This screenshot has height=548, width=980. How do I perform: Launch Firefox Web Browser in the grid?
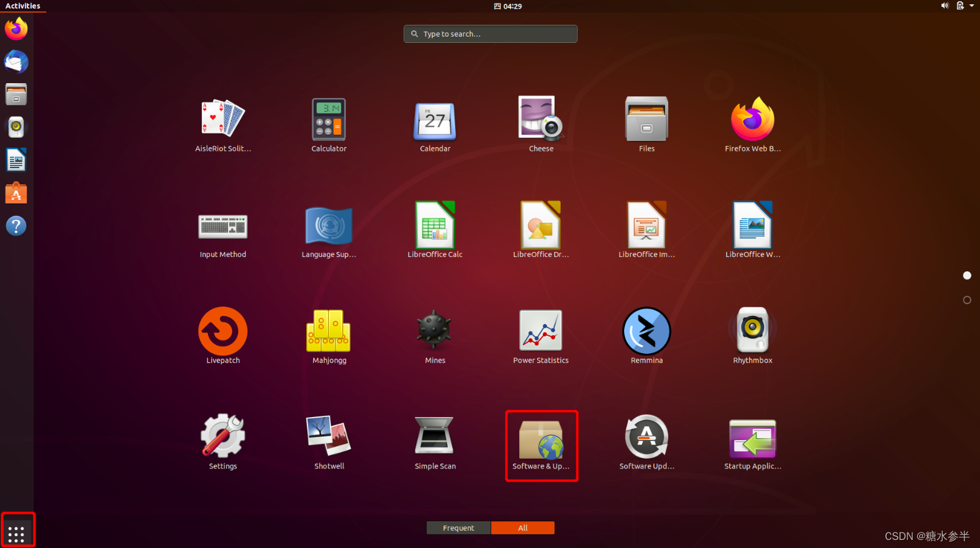point(753,124)
